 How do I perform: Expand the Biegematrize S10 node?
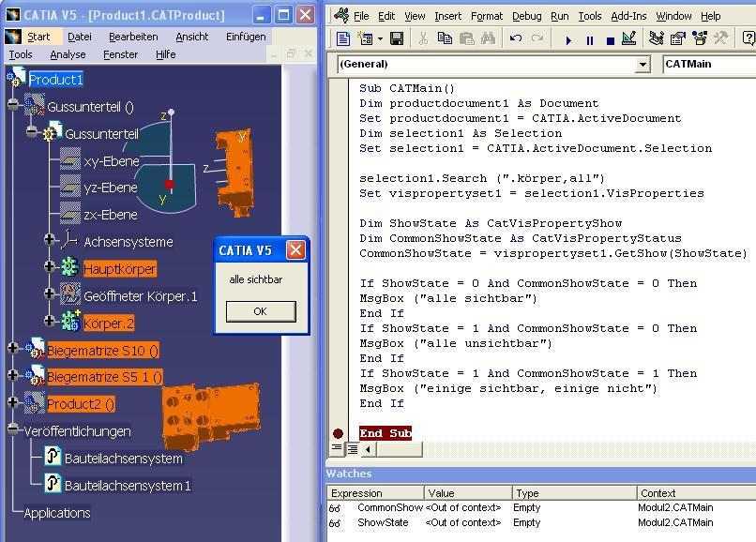click(12, 349)
